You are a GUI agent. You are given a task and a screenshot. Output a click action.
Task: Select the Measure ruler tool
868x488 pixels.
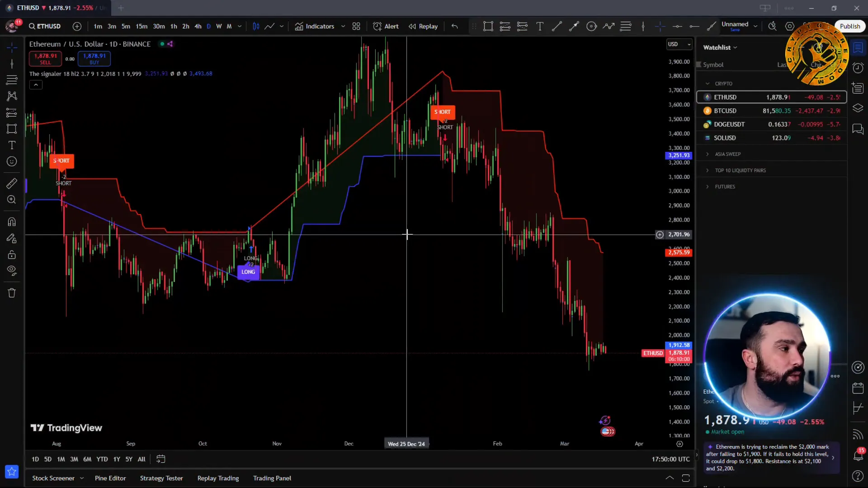pyautogui.click(x=12, y=183)
